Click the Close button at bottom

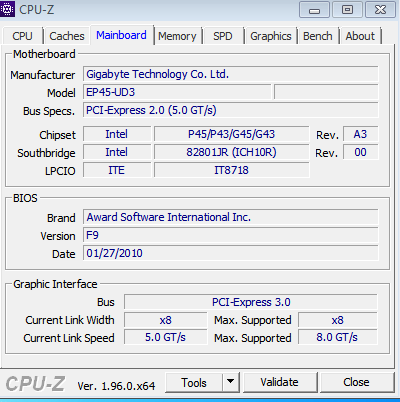356,382
